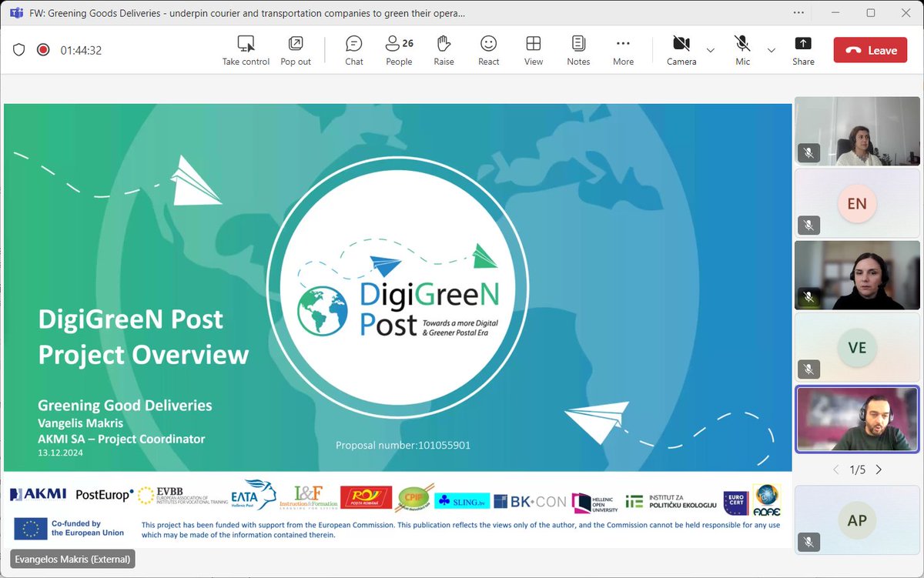Click the Co-funded by the European Union badge
Image resolution: width=924 pixels, height=578 pixels.
click(x=69, y=528)
